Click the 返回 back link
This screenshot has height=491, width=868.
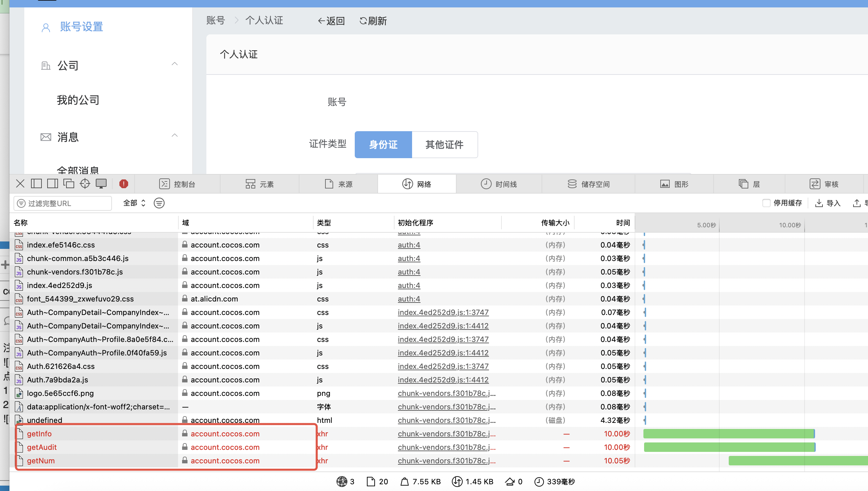(331, 21)
